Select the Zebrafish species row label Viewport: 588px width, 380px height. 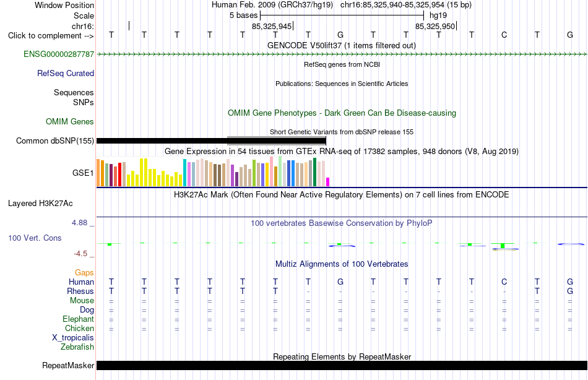[77, 347]
